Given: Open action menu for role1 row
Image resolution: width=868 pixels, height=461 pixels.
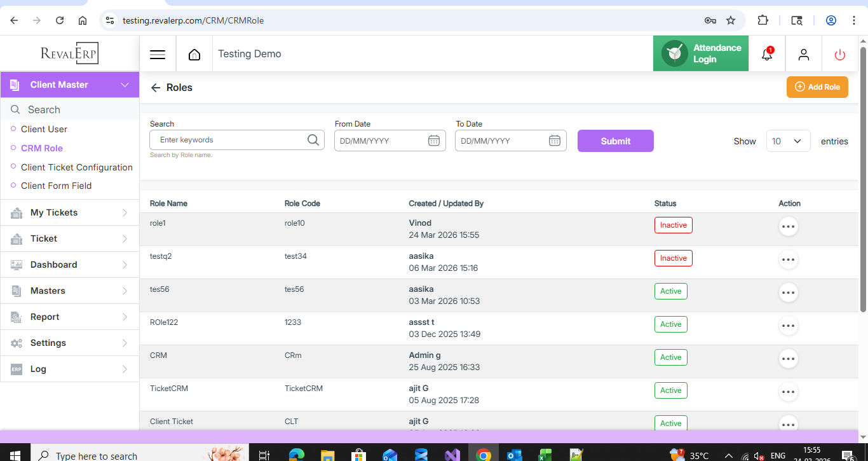Looking at the screenshot, I should (x=788, y=226).
